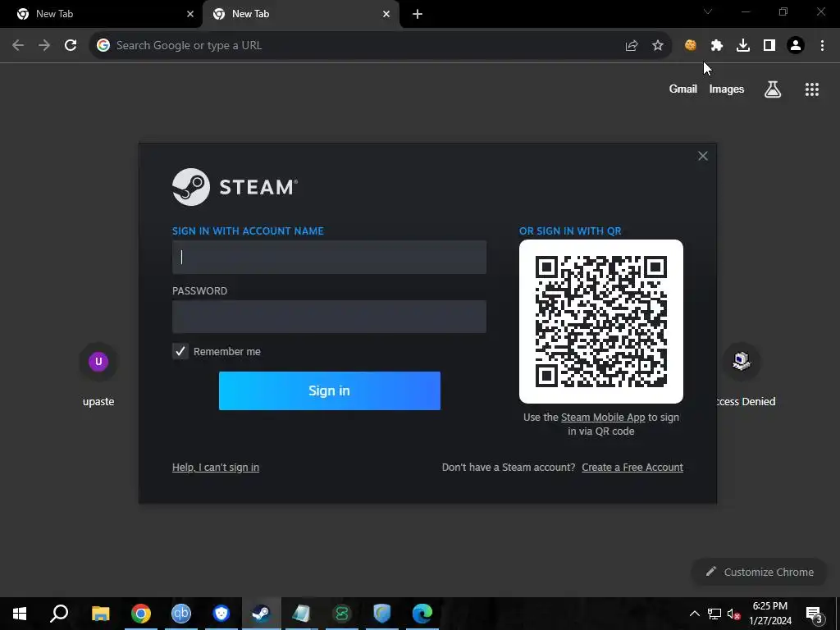Open Steam from the taskbar
840x630 pixels.
pyautogui.click(x=262, y=614)
